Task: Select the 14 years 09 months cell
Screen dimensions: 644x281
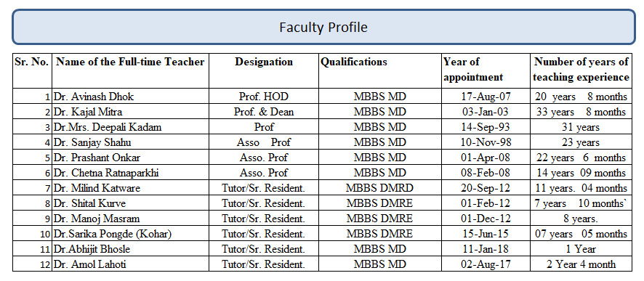Action: 581,173
